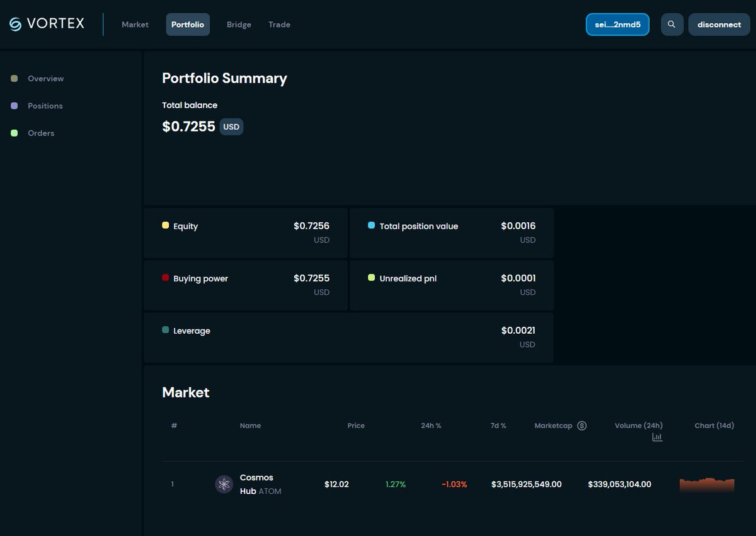
Task: Go to the Trade tab
Action: click(279, 25)
